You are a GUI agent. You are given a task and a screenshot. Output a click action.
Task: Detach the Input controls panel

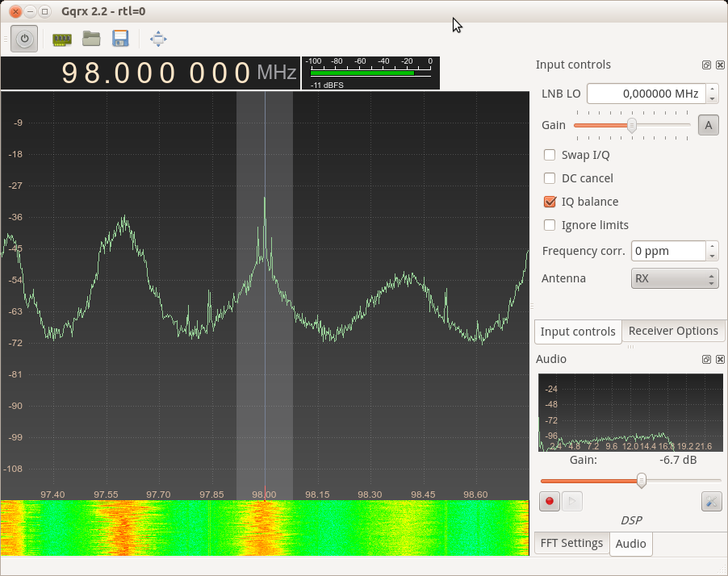pos(706,65)
